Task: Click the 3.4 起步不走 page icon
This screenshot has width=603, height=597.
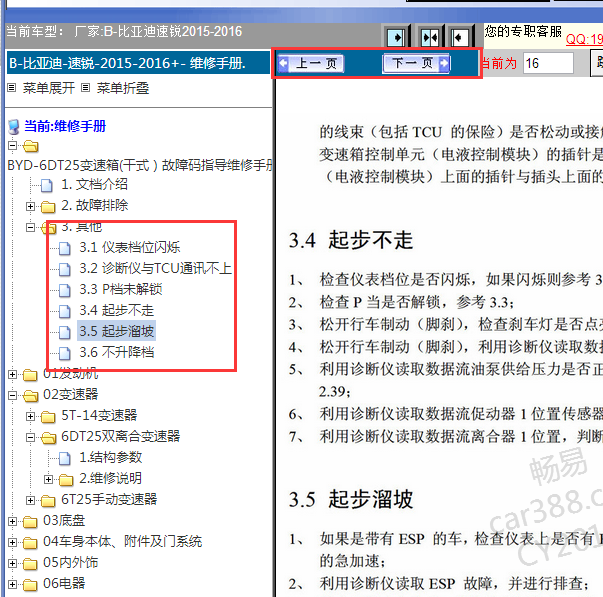Action: pos(65,312)
